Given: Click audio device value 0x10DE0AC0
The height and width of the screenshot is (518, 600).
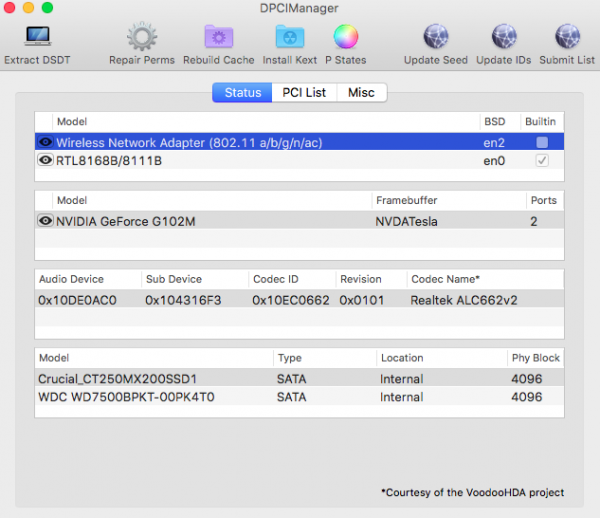Looking at the screenshot, I should tap(77, 300).
